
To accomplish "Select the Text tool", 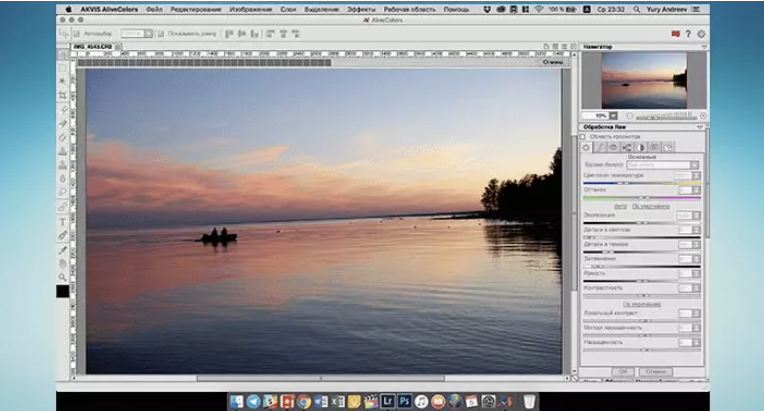I will click(63, 222).
